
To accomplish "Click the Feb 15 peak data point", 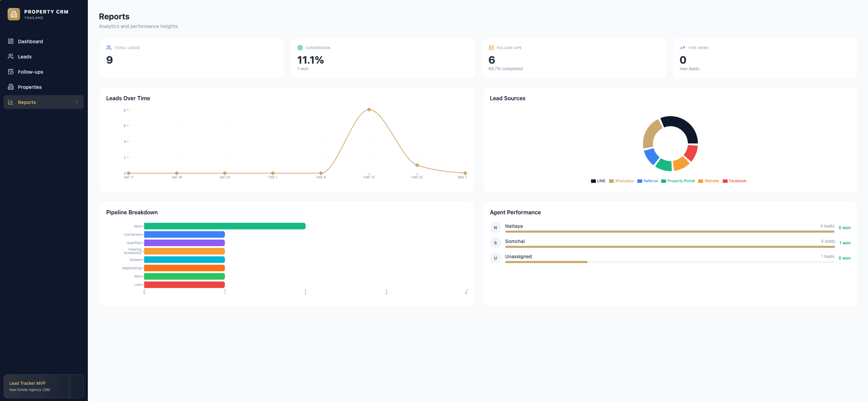I will [x=369, y=110].
